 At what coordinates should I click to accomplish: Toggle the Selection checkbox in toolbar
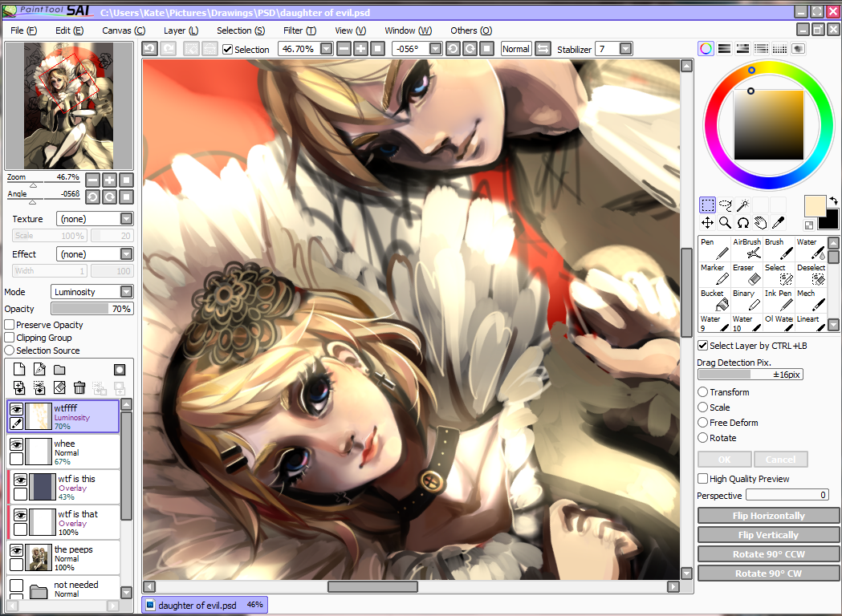click(228, 50)
